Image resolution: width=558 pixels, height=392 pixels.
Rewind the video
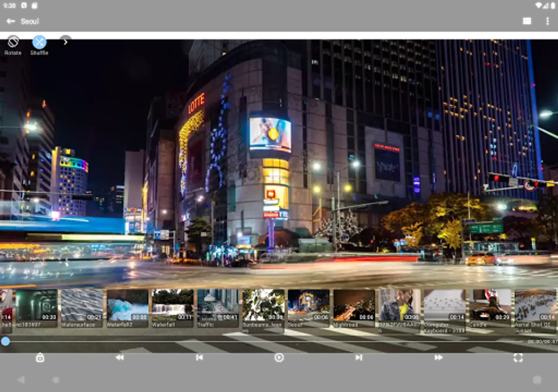coord(119,358)
